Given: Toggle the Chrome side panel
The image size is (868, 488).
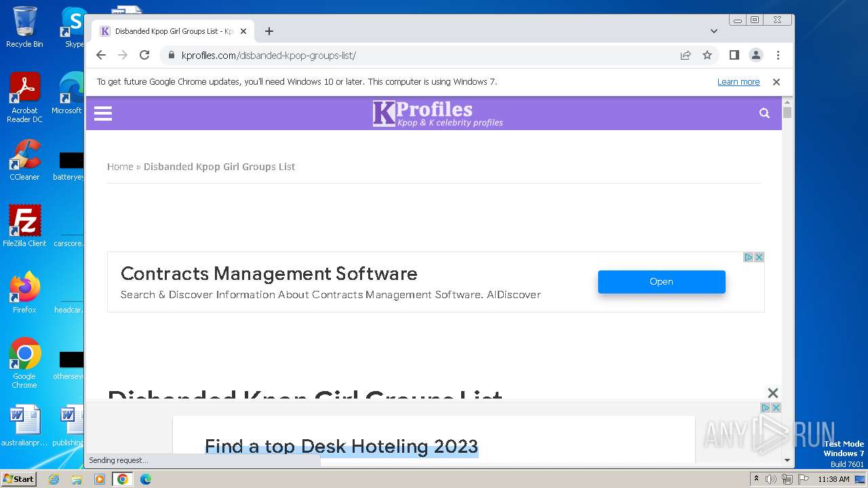Looking at the screenshot, I should (x=734, y=55).
